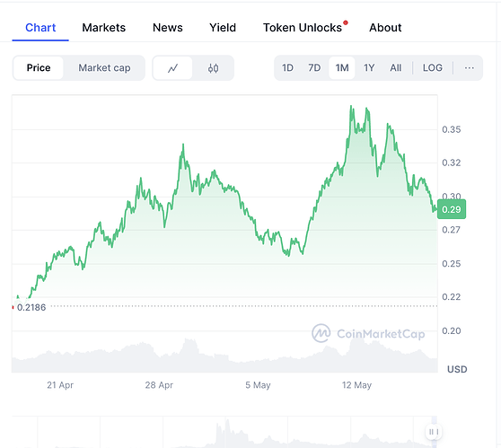Click the CoinMarketCap watermark logo

[x=368, y=333]
